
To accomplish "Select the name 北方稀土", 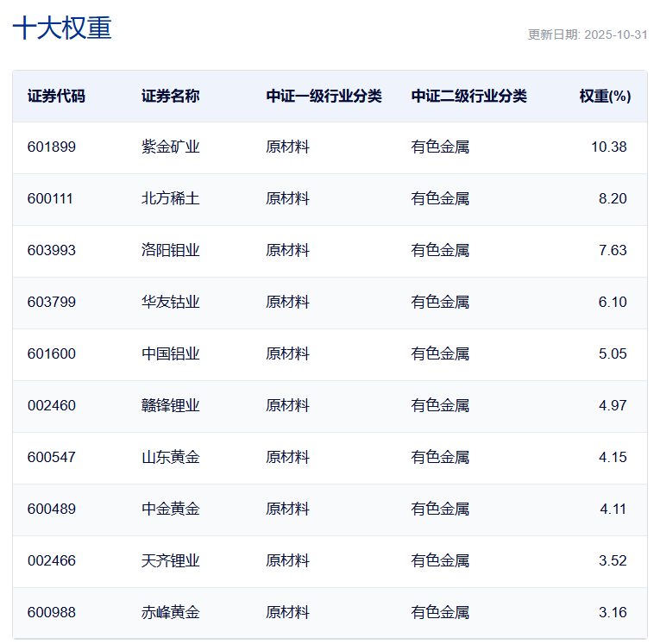I will click(171, 198).
